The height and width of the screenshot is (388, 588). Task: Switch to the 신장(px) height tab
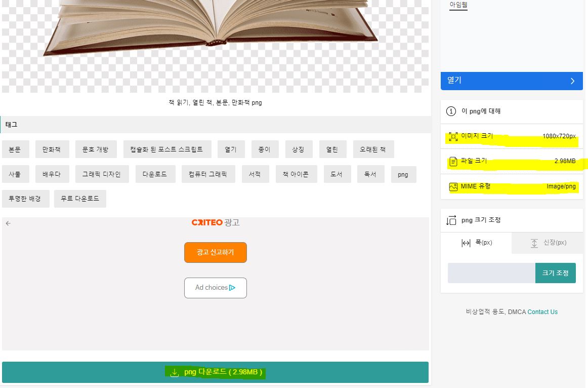547,243
